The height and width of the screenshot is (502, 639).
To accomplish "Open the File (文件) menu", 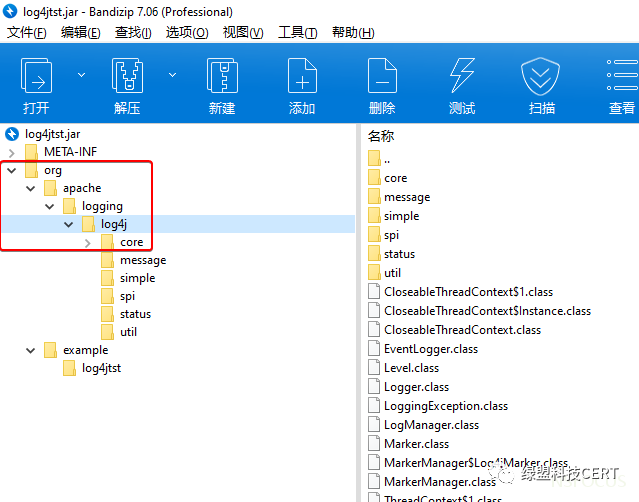I will 27,32.
